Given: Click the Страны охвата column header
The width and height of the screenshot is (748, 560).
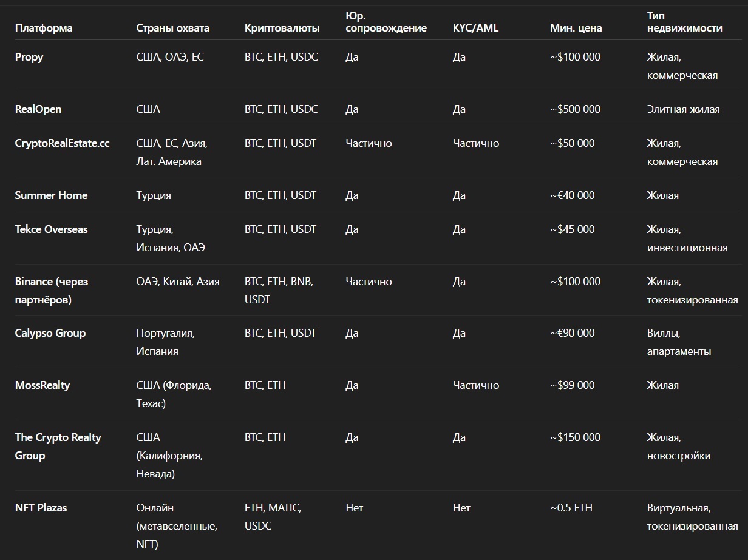Looking at the screenshot, I should tap(172, 28).
